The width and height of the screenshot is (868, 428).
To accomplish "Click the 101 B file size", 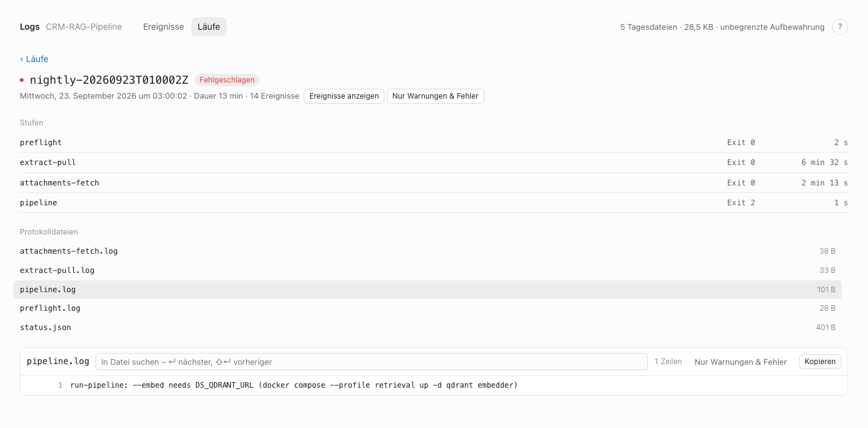I will click(x=826, y=290).
